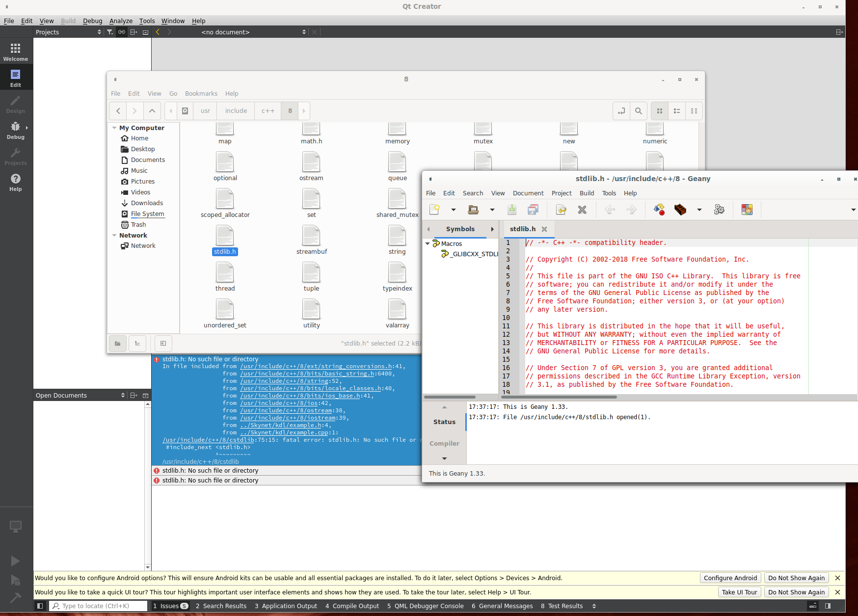The image size is (858, 616).
Task: Select _GLIBCXX_STDLI macro in Geany symbols
Action: point(469,254)
